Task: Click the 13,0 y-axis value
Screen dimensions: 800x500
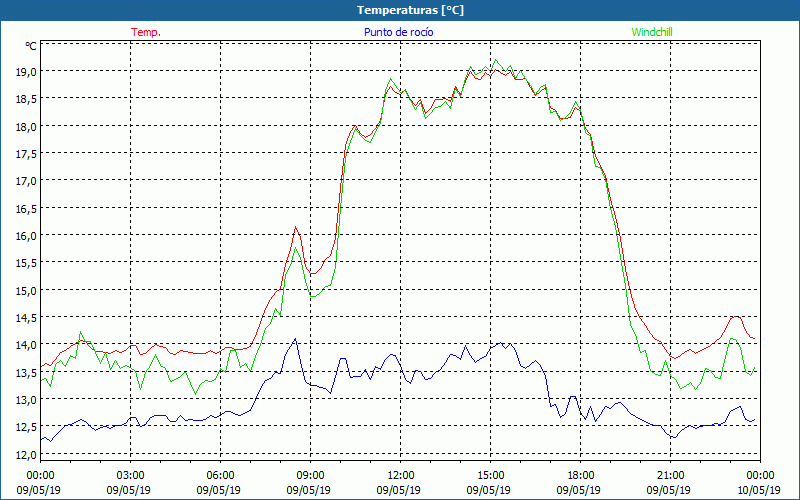Action: coord(26,399)
